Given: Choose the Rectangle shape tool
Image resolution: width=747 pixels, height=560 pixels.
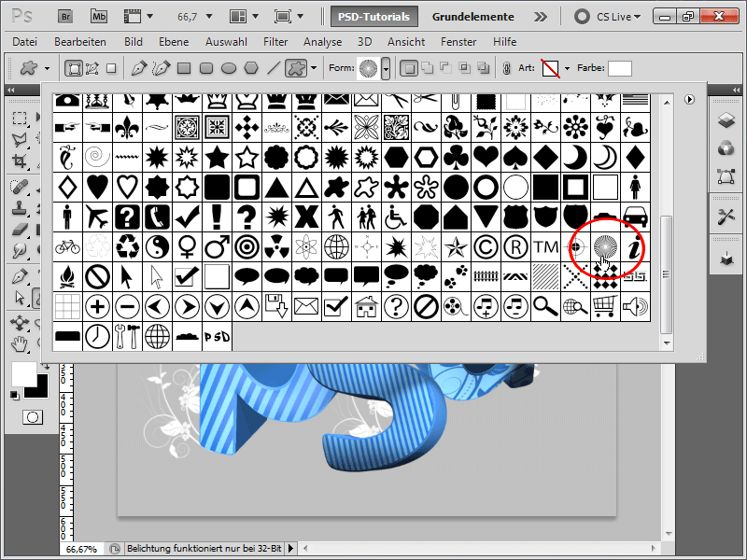Looking at the screenshot, I should tap(184, 68).
